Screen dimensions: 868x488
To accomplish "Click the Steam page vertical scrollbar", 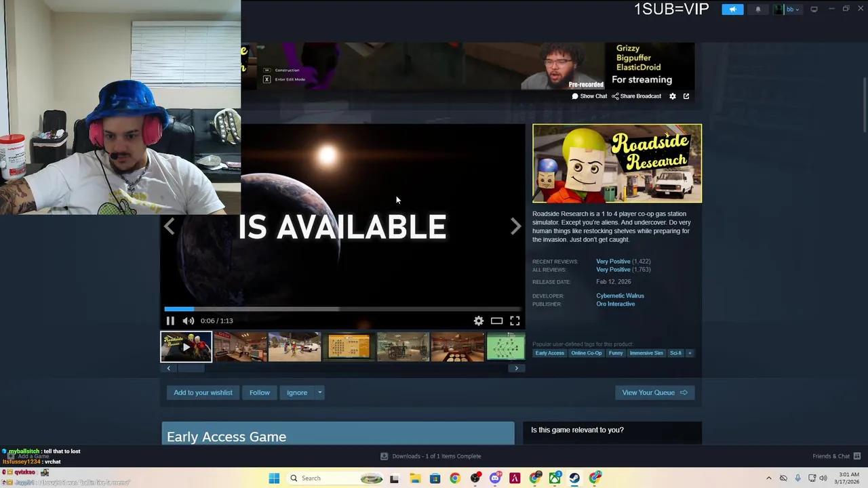I will 864,105.
